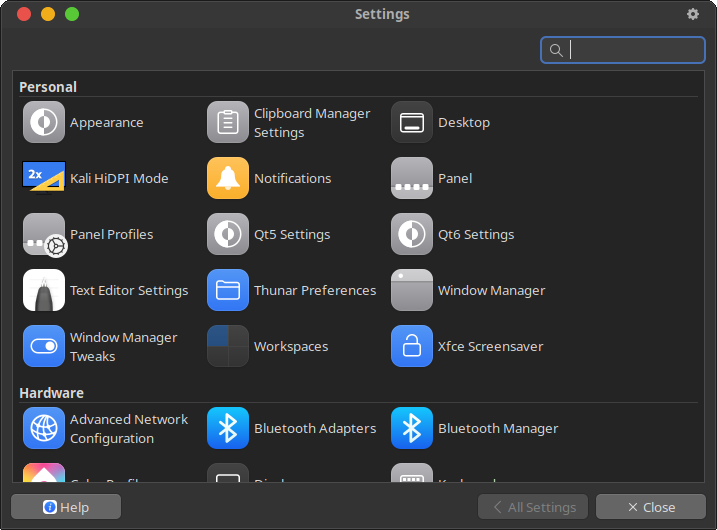Open Advanced Network Configuration globe icon
Viewport: 717px width, 530px height.
click(x=44, y=428)
